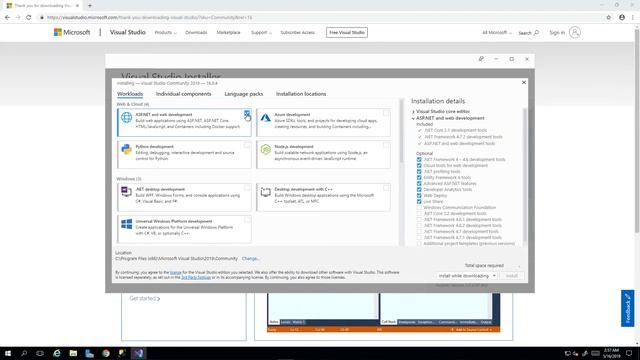Open Task View from the taskbar
Screen dimensions: 640x360
coord(40,353)
